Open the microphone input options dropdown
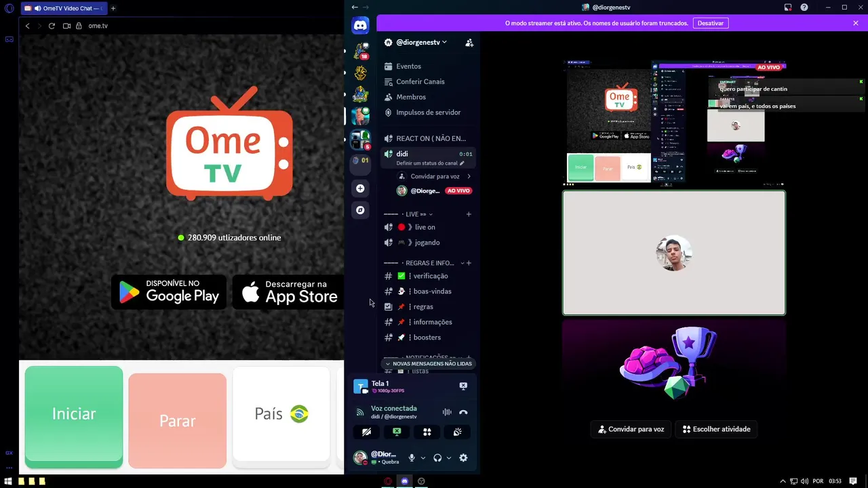 pyautogui.click(x=423, y=458)
